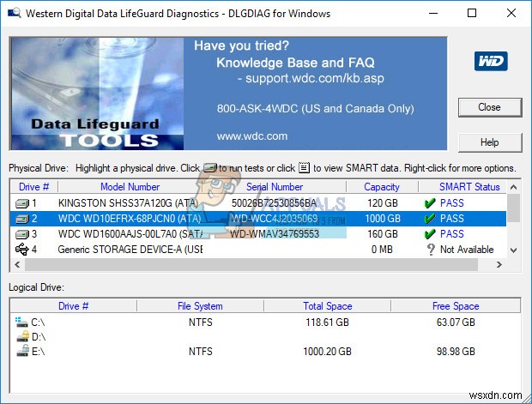Screen dimensions: 532x404
Task: Sort by Capacity column header
Action: click(382, 187)
